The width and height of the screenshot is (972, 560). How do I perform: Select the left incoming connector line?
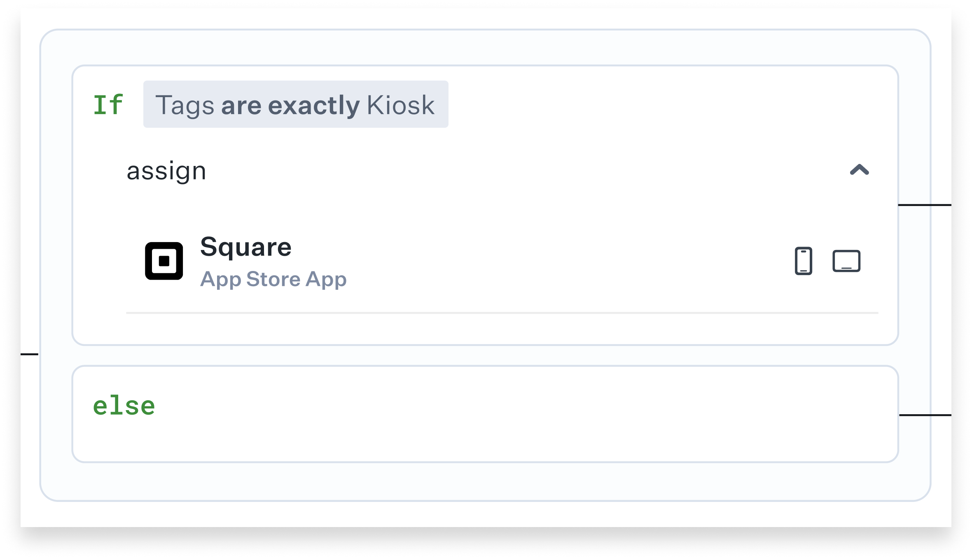tap(30, 354)
